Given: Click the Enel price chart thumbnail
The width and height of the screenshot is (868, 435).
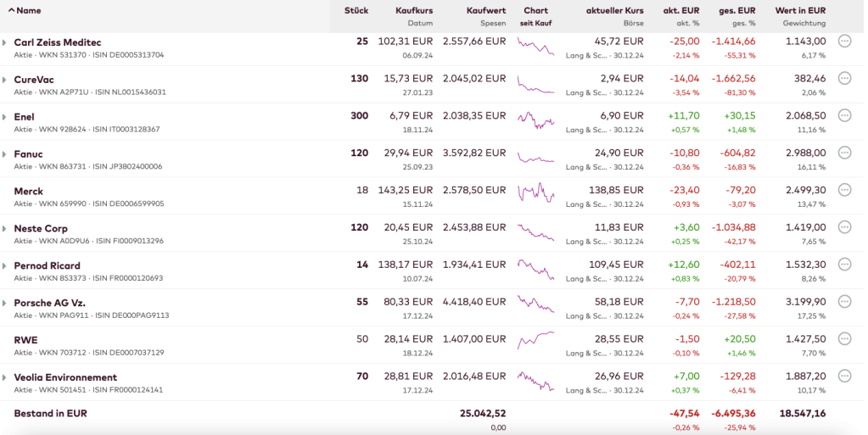Looking at the screenshot, I should click(535, 120).
